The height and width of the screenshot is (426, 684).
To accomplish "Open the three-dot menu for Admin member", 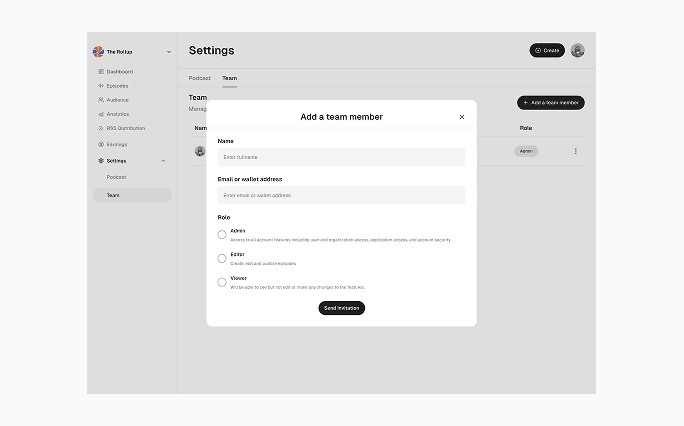I will point(575,151).
